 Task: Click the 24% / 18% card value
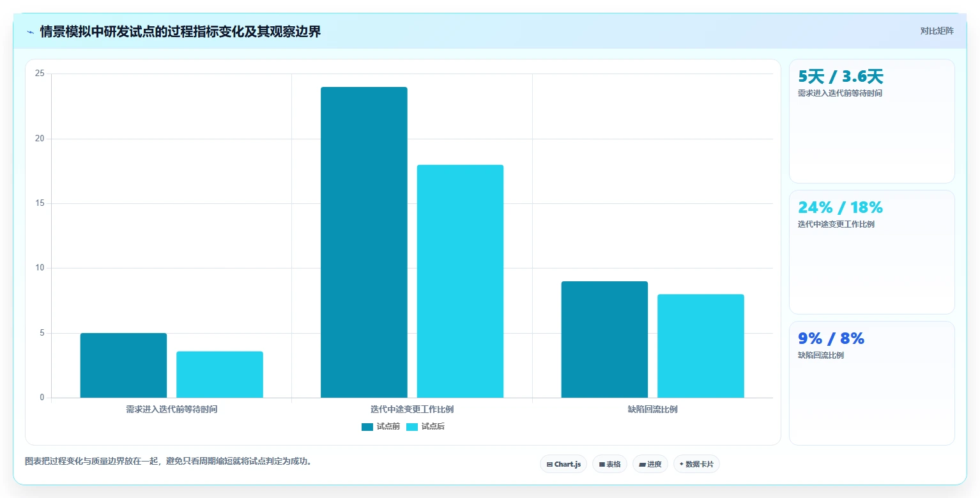pos(840,207)
